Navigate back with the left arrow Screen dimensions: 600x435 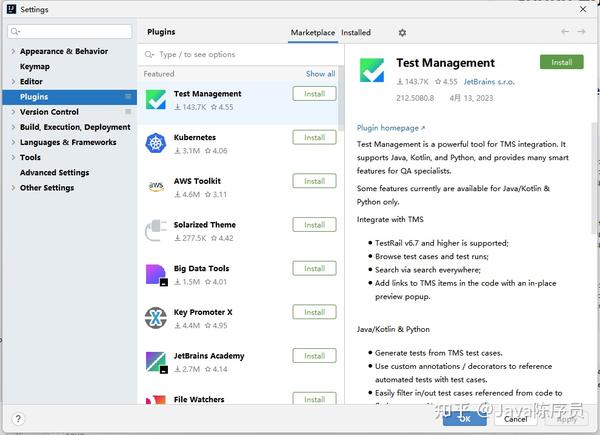click(565, 32)
